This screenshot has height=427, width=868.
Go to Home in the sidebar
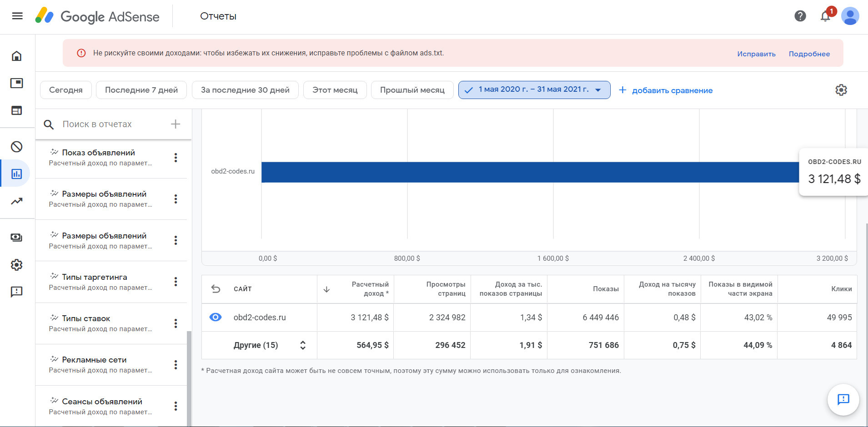[17, 56]
